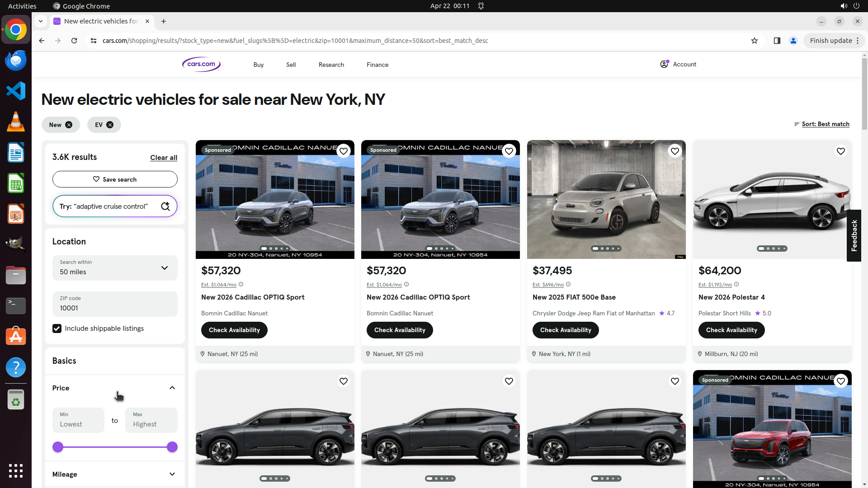Favorite the FIAT 500e Base listing heart
868x488 pixels.
pos(675,151)
